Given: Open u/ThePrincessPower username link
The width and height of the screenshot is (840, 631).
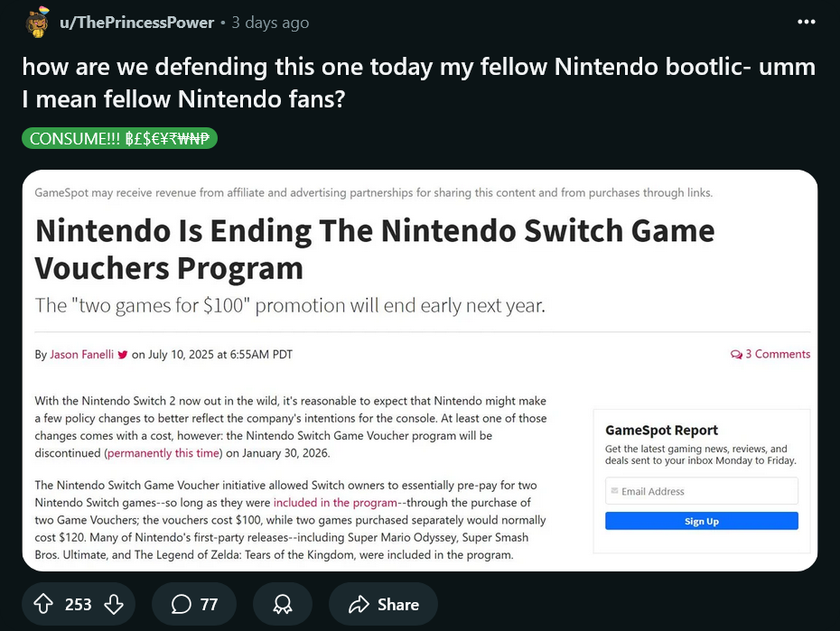Looking at the screenshot, I should tap(136, 23).
